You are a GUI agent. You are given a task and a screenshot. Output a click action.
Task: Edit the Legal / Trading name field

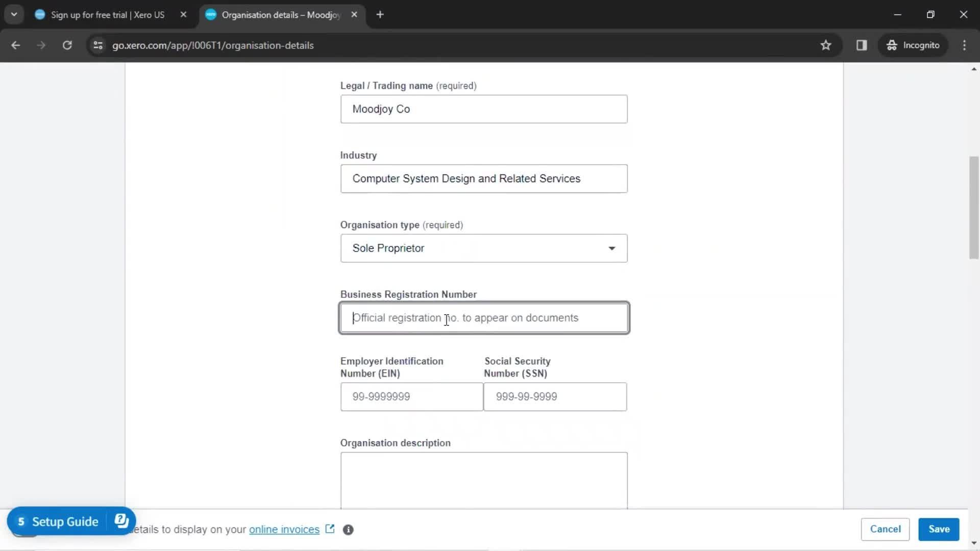click(484, 109)
